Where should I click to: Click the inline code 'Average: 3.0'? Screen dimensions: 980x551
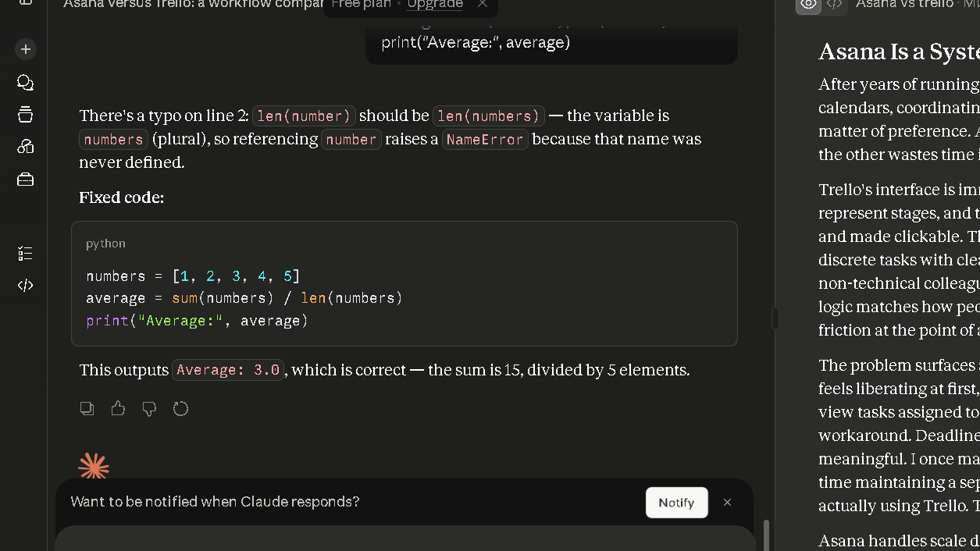click(x=228, y=370)
